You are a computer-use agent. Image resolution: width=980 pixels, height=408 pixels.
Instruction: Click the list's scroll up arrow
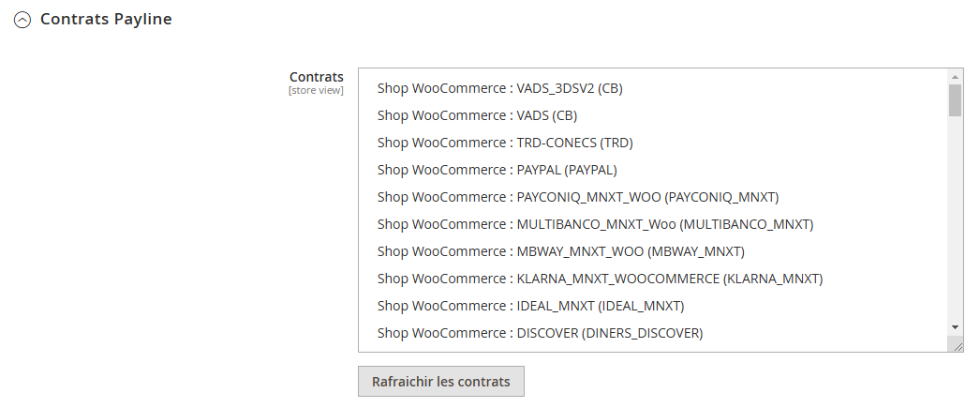[x=956, y=77]
